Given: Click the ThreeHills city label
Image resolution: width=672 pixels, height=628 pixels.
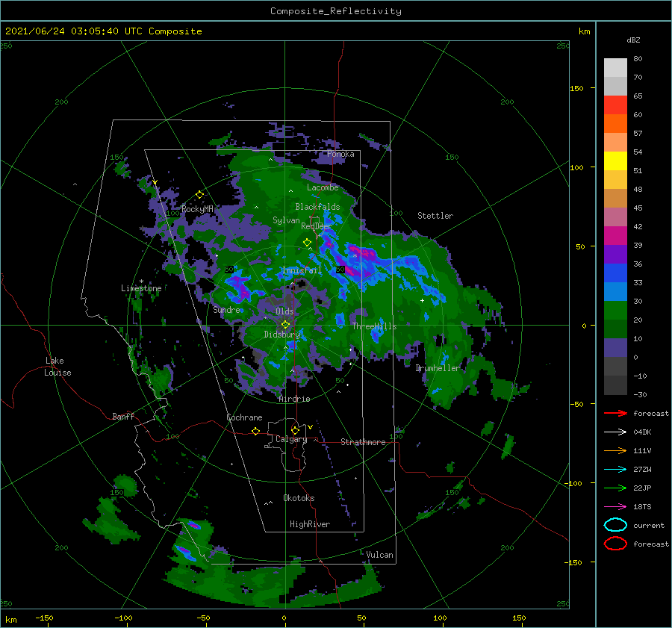Looking at the screenshot, I should pyautogui.click(x=374, y=326).
